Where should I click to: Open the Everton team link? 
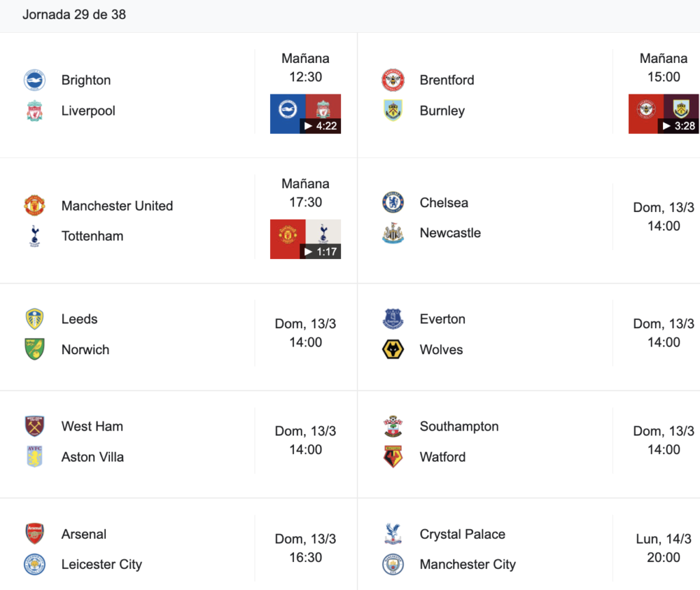[442, 319]
